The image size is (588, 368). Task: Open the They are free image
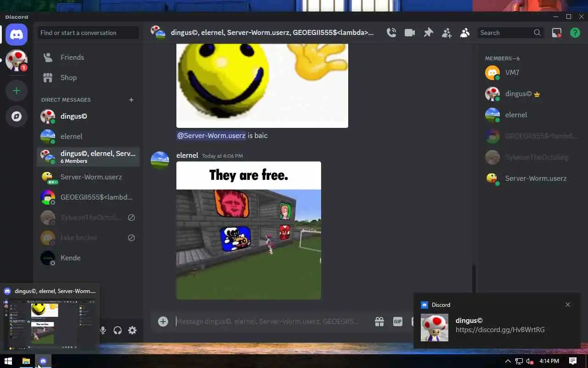(249, 230)
